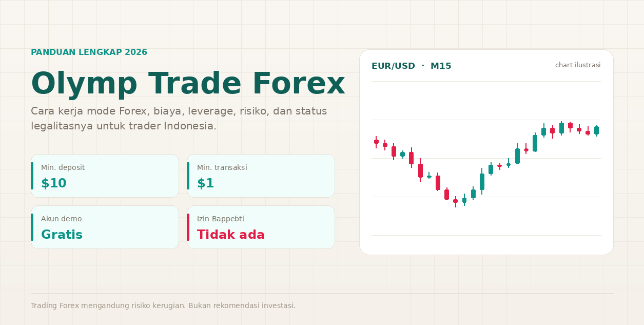Click the chart ilustrasi caption

click(x=578, y=65)
